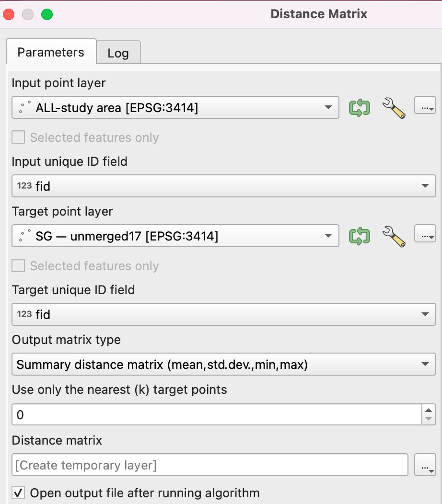Uncheck Open output file after running algorithm

18,493
